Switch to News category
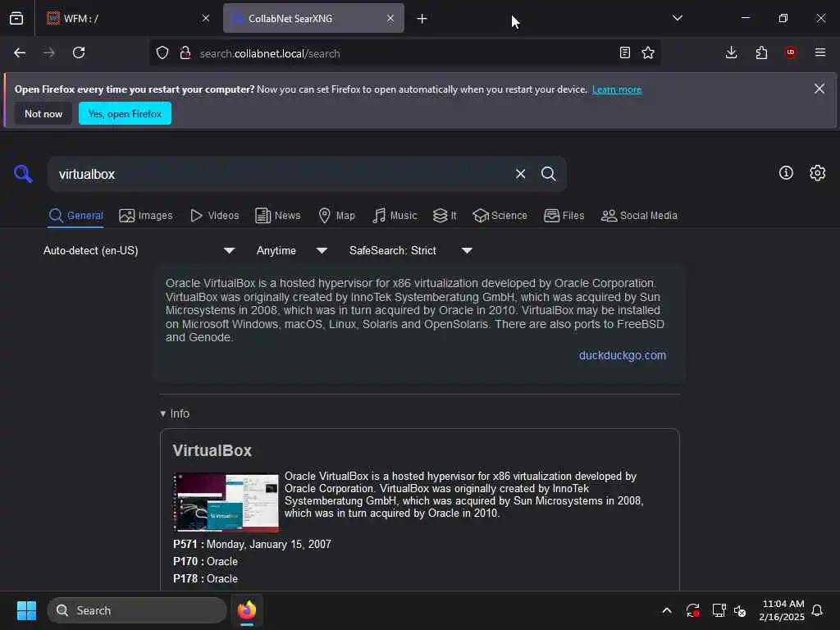 pos(278,216)
